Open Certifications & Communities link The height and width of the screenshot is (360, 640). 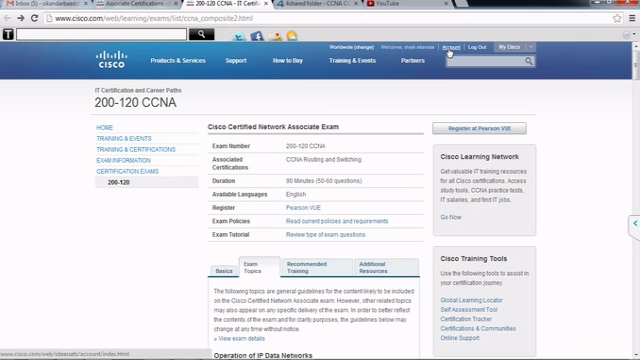[478, 329]
